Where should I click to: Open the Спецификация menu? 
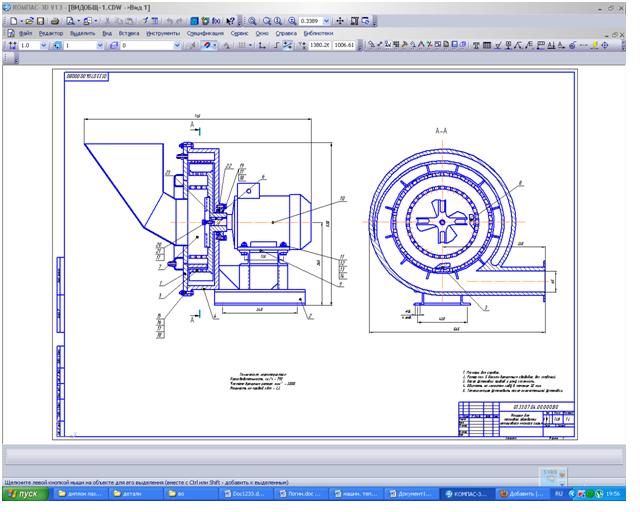[205, 33]
